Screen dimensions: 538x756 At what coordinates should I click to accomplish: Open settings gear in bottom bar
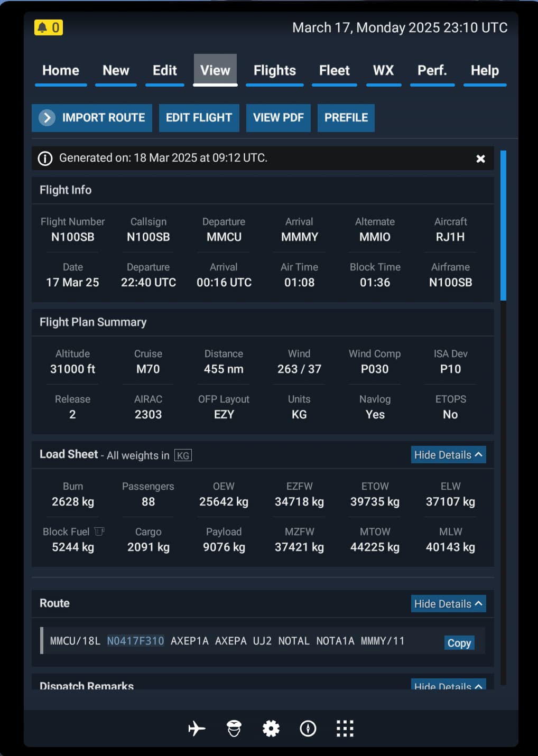pyautogui.click(x=271, y=729)
